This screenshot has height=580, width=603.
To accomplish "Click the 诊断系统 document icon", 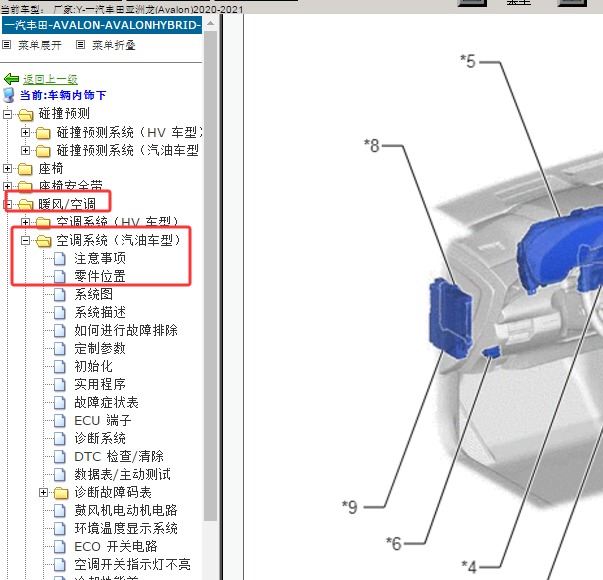I will (60, 438).
